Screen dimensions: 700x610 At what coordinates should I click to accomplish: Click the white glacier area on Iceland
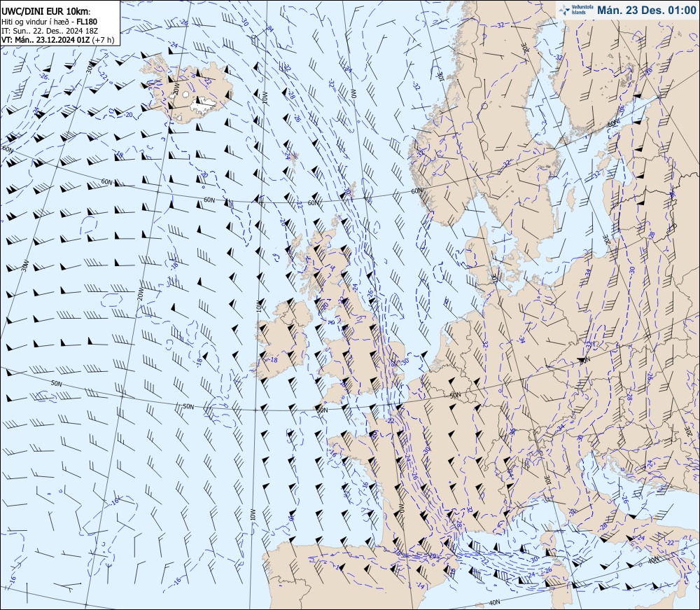click(203, 104)
